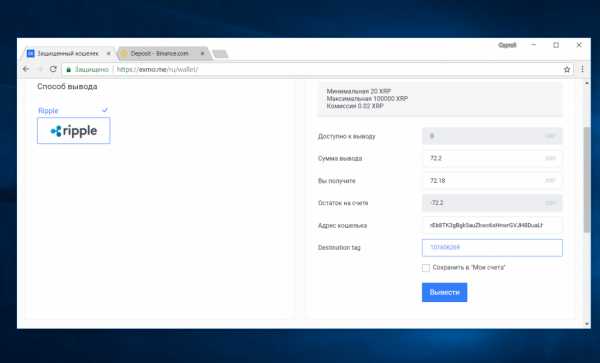Image resolution: width=600 pixels, height=363 pixels.
Task: Click the blue Вывести withdraw button
Action: [444, 292]
